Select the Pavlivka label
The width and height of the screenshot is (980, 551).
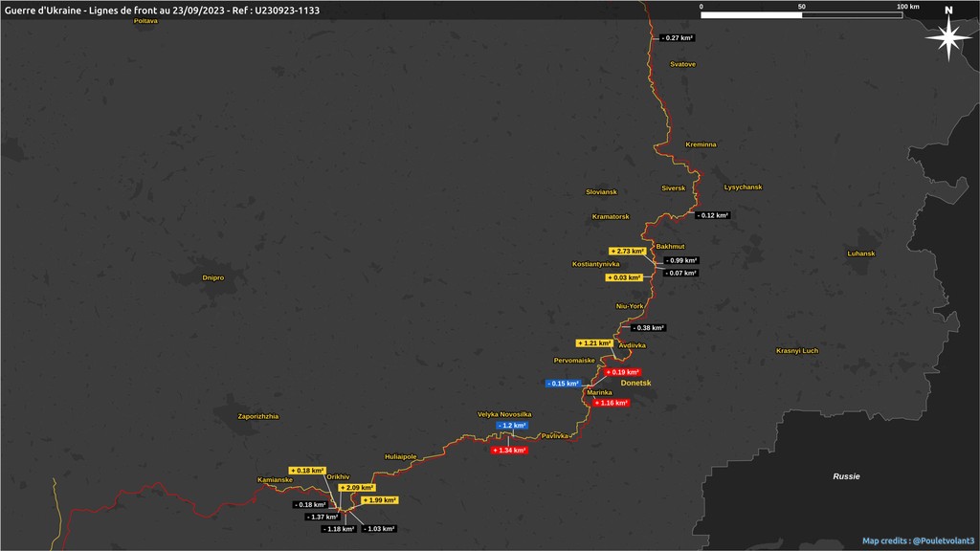pyautogui.click(x=554, y=436)
